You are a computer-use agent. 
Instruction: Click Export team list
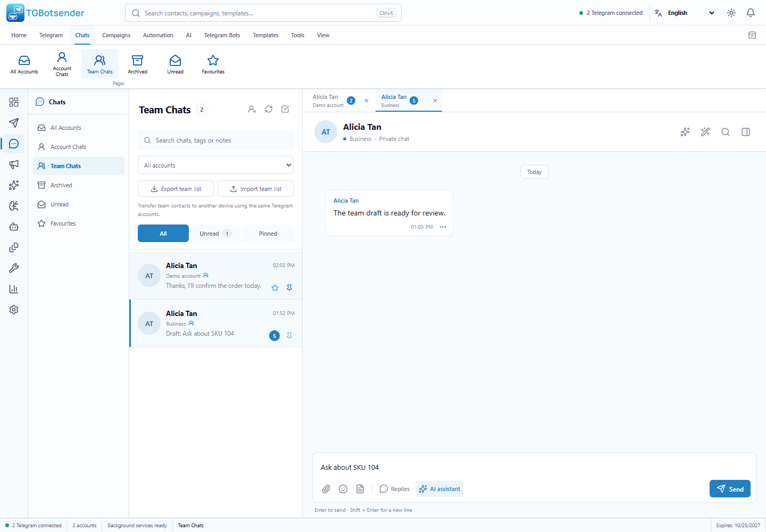176,189
